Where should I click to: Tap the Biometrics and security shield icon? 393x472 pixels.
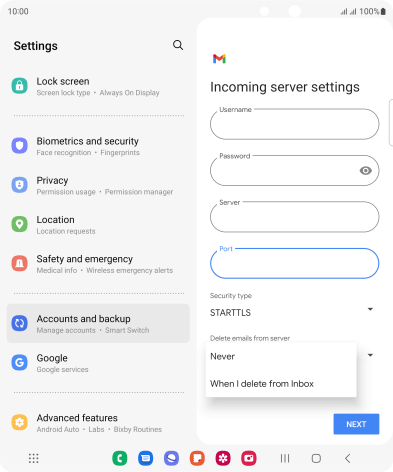[x=20, y=146]
